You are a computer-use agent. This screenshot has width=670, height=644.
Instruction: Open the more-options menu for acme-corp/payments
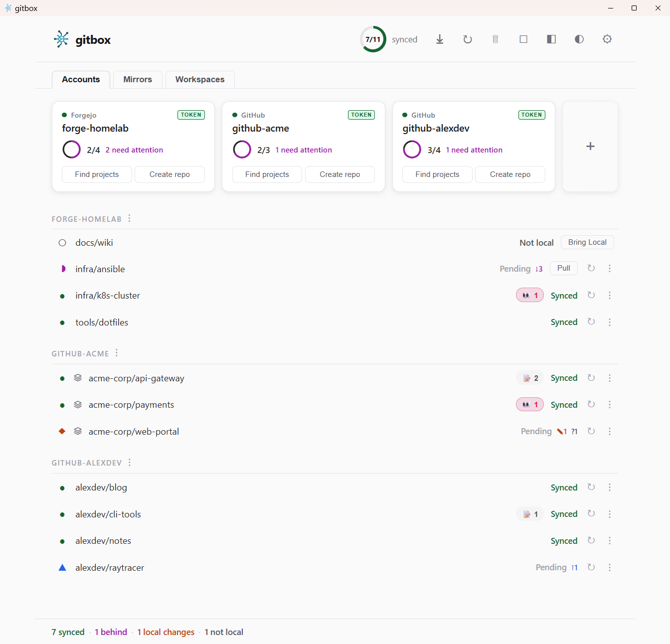610,405
